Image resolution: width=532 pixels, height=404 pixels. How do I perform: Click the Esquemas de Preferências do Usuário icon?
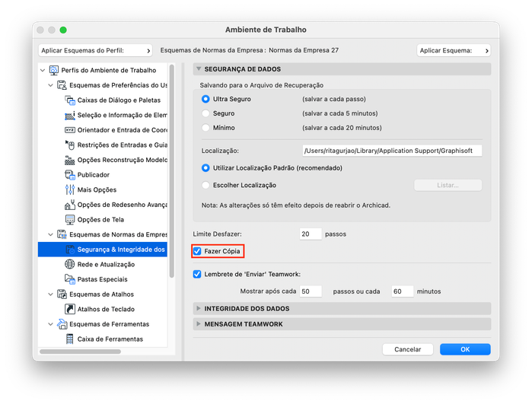point(62,85)
